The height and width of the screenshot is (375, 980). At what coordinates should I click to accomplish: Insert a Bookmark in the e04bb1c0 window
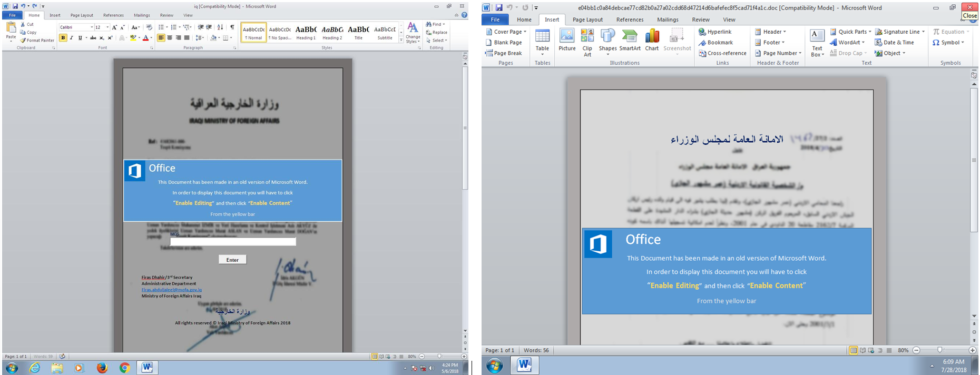[x=716, y=43]
